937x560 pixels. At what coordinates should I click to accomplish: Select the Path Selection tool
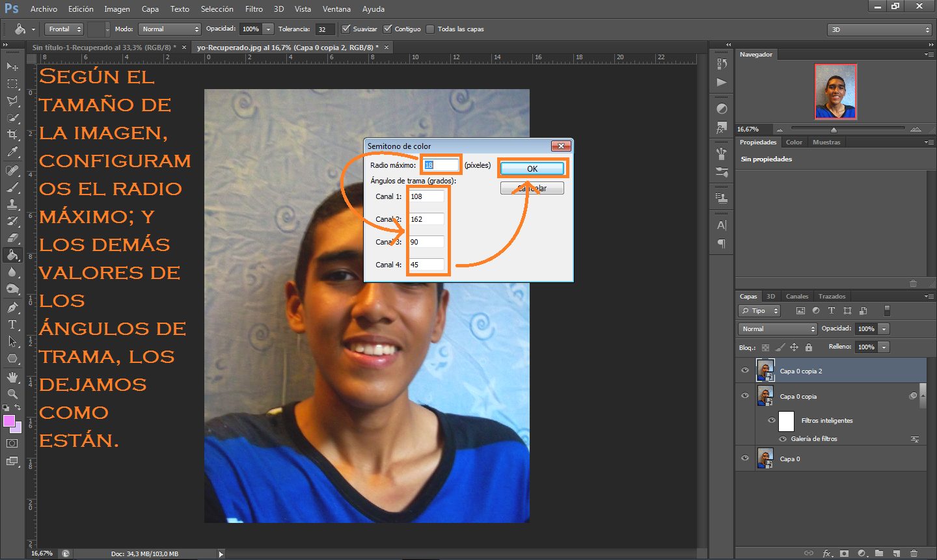(12, 341)
